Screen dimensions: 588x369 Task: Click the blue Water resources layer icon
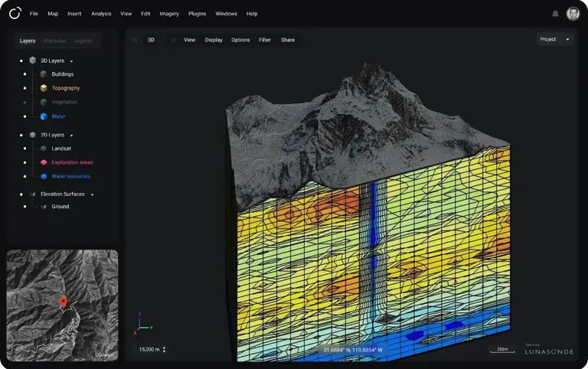(x=44, y=176)
